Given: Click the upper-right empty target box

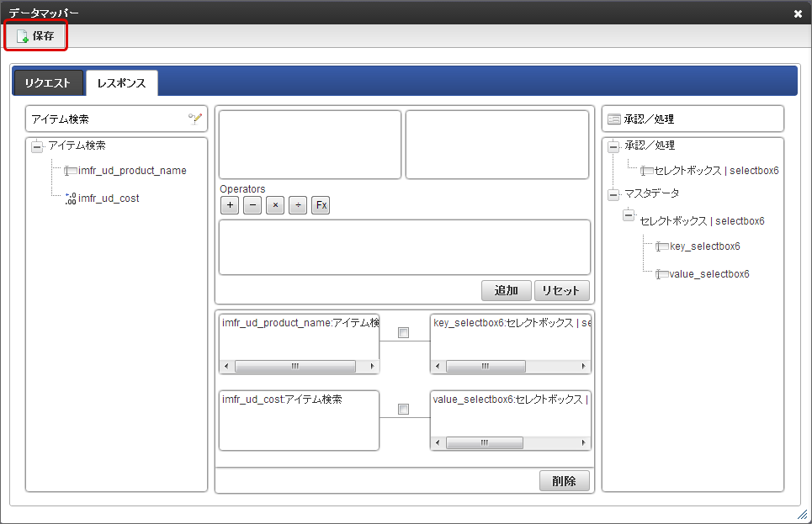Looking at the screenshot, I should pos(497,145).
